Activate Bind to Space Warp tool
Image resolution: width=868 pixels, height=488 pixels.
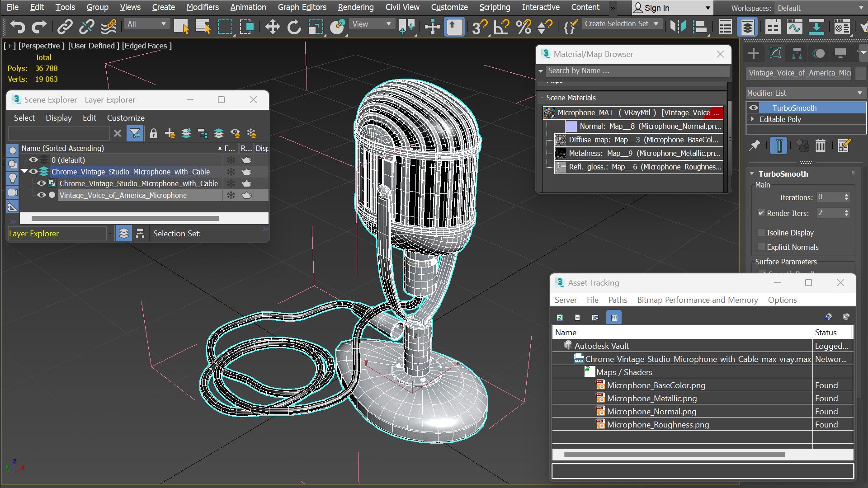tap(108, 27)
